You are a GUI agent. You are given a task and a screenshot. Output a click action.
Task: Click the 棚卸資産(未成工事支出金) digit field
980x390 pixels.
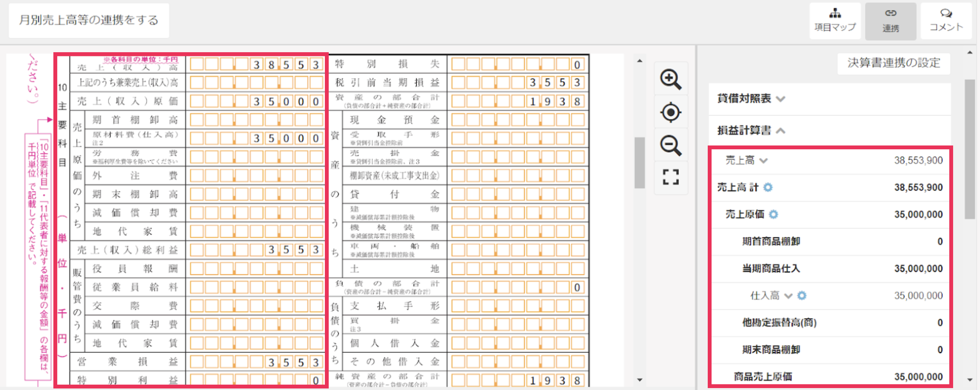tap(518, 175)
